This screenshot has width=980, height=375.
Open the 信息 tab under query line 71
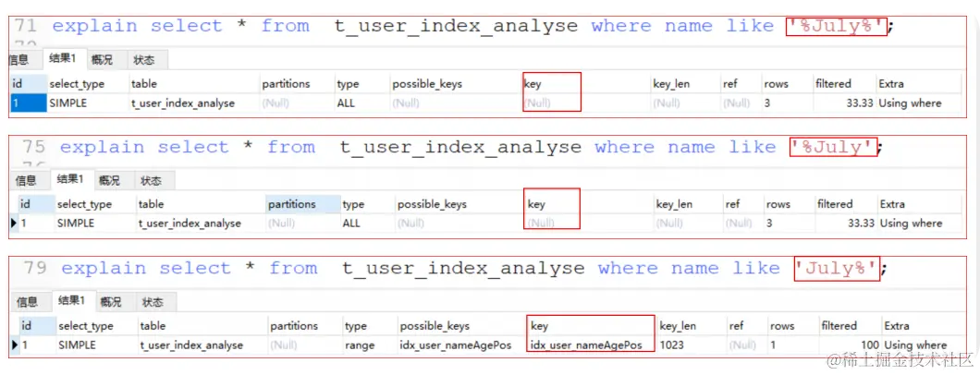click(19, 60)
